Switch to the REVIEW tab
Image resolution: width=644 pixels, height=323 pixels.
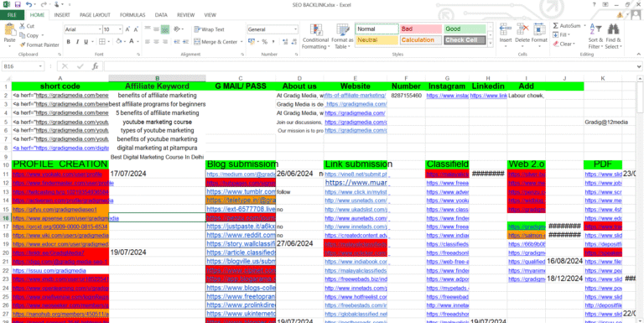[185, 15]
